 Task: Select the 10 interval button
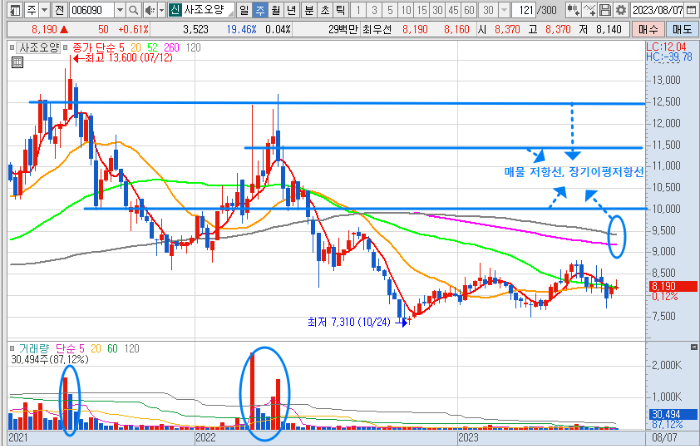pos(406,10)
